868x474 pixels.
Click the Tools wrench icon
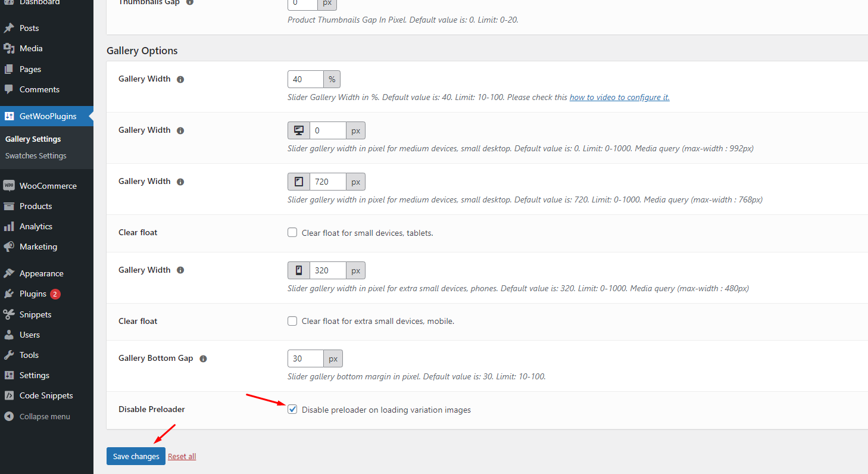click(9, 355)
